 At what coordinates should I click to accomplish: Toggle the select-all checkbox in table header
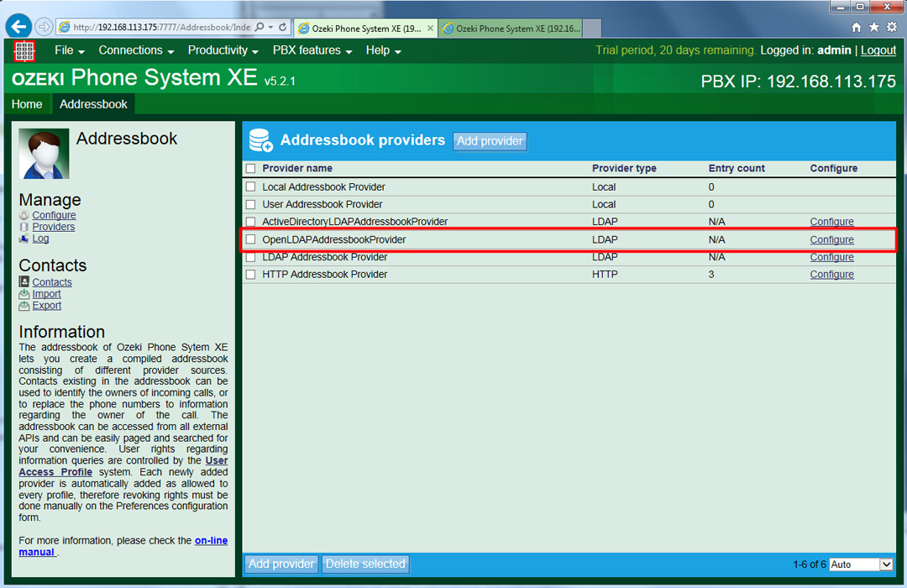(x=250, y=168)
